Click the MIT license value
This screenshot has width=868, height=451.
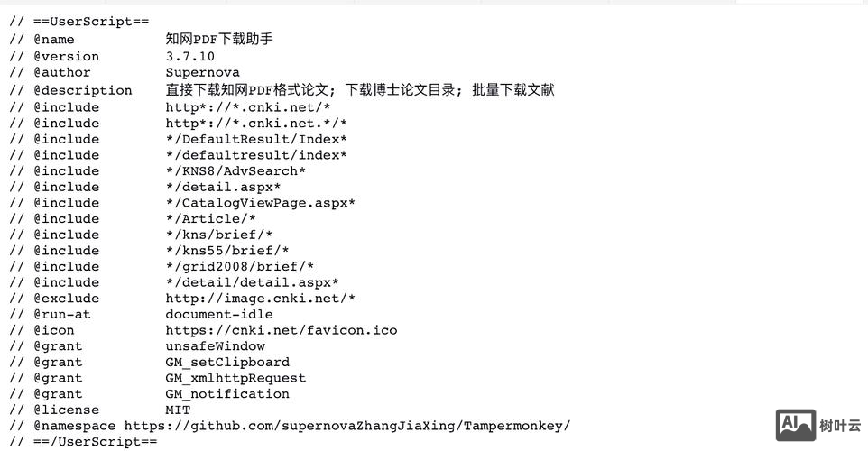pyautogui.click(x=178, y=410)
